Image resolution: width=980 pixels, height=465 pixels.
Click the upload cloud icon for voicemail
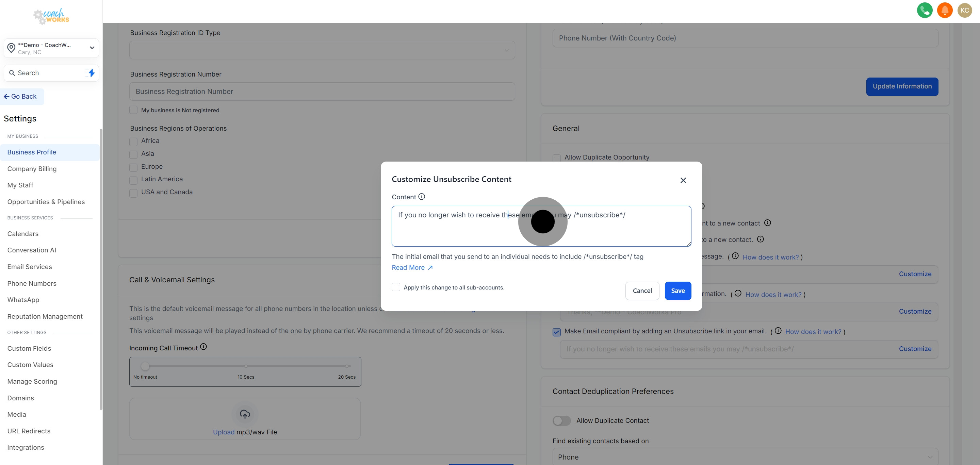[245, 414]
